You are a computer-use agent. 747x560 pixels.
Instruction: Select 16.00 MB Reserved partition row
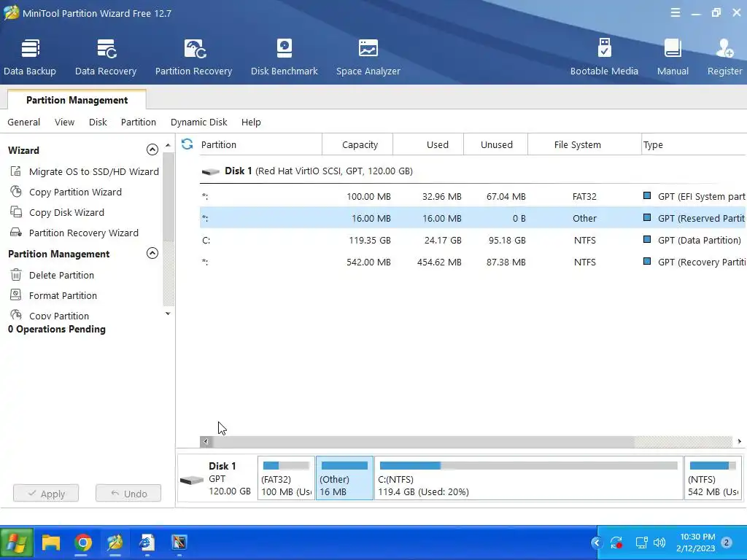pos(473,218)
